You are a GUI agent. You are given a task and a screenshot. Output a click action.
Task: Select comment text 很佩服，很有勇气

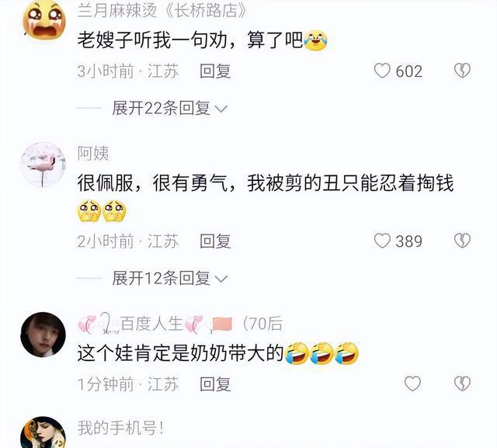point(152,183)
